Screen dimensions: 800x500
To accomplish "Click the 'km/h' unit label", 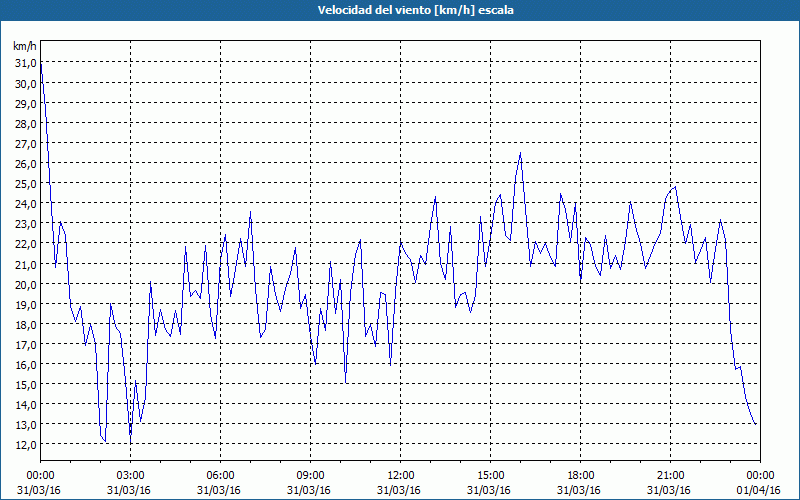I will 25,46.
